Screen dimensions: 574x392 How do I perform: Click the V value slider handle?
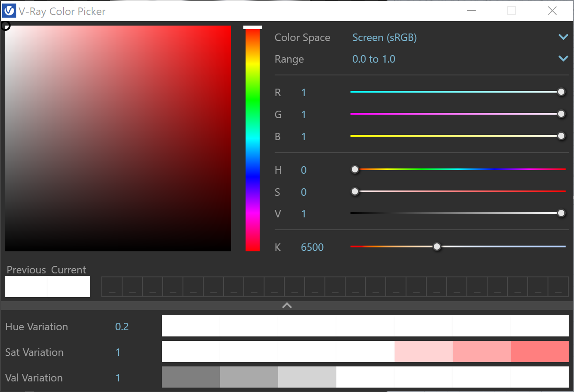(561, 213)
